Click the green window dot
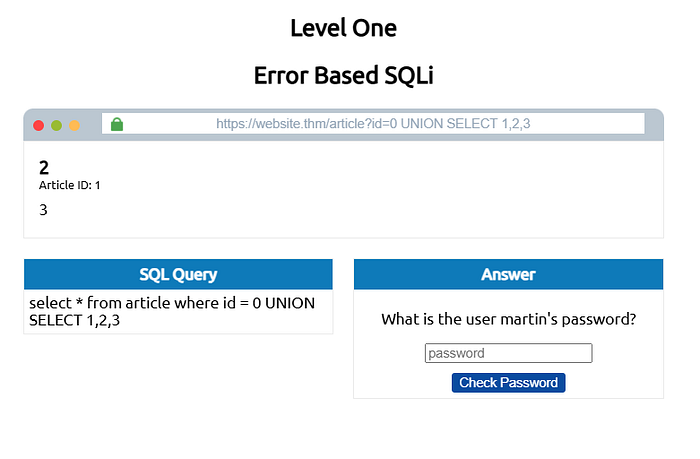Viewport: 700px width, 459px height. (56, 125)
